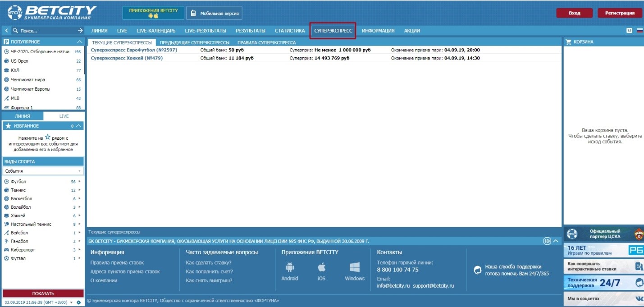Viewport: 644px width, 307px height.
Task: Click the Russian flag language icon
Action: point(639,31)
